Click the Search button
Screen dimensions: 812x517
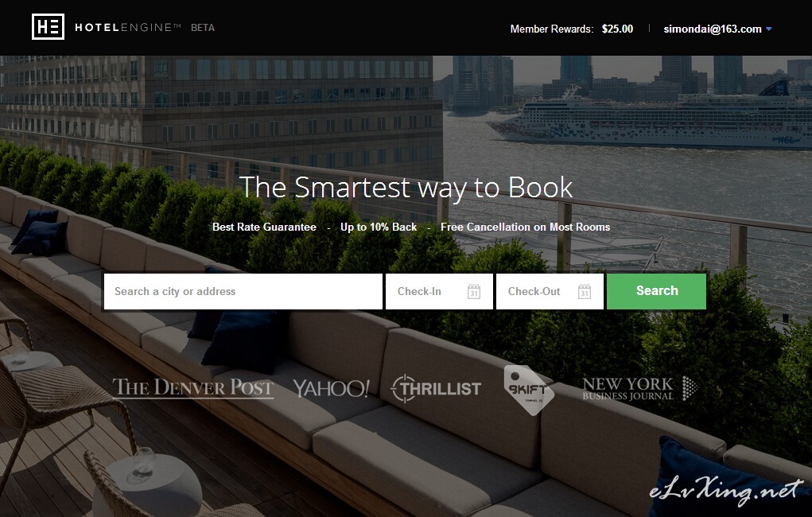coord(656,291)
